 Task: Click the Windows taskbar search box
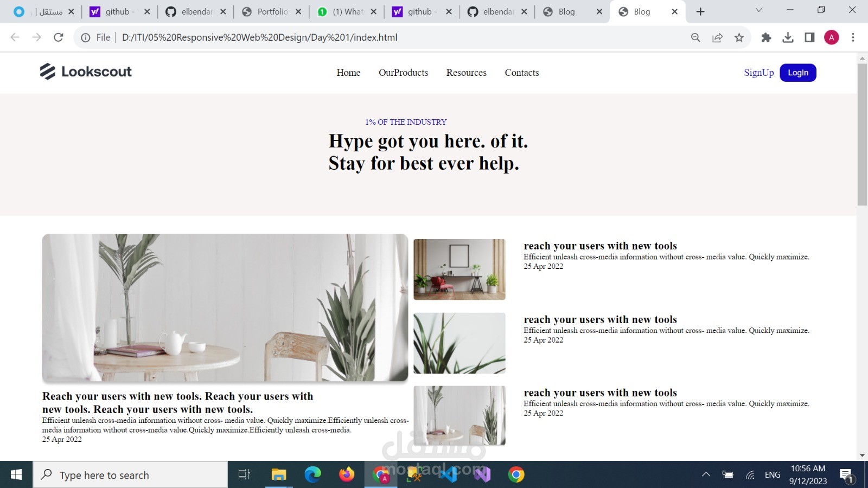pyautogui.click(x=130, y=475)
